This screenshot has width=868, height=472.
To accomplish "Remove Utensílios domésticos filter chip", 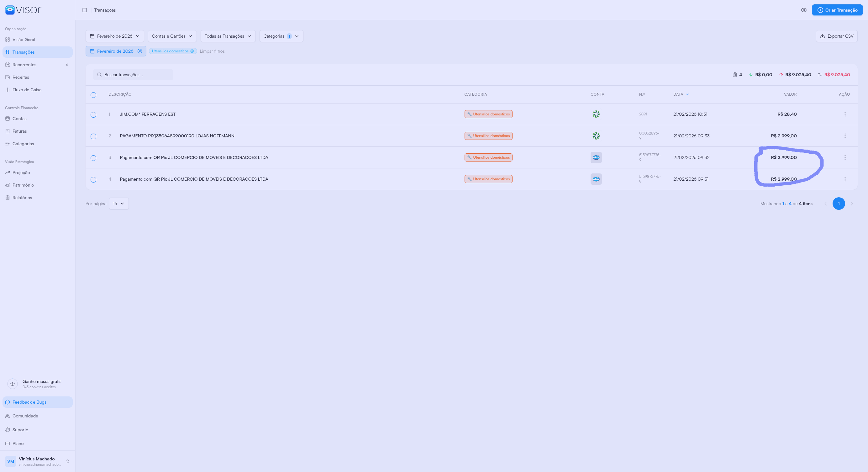I will [x=192, y=51].
